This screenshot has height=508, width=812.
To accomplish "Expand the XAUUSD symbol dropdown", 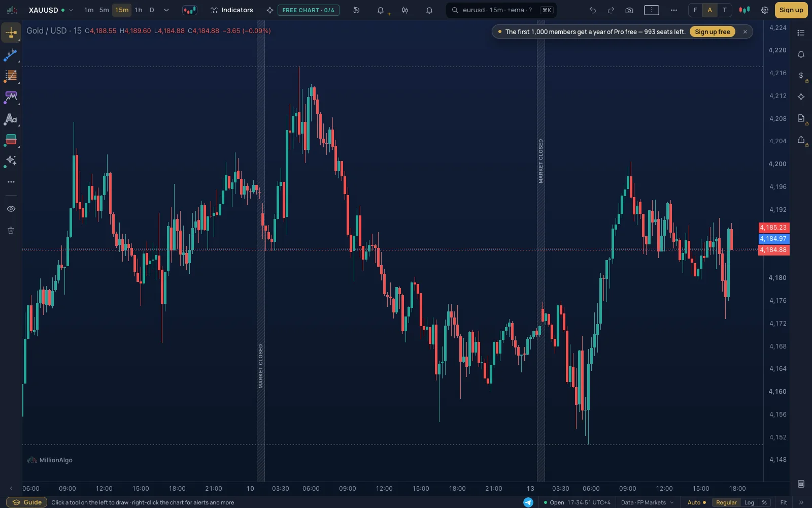I will click(x=71, y=10).
